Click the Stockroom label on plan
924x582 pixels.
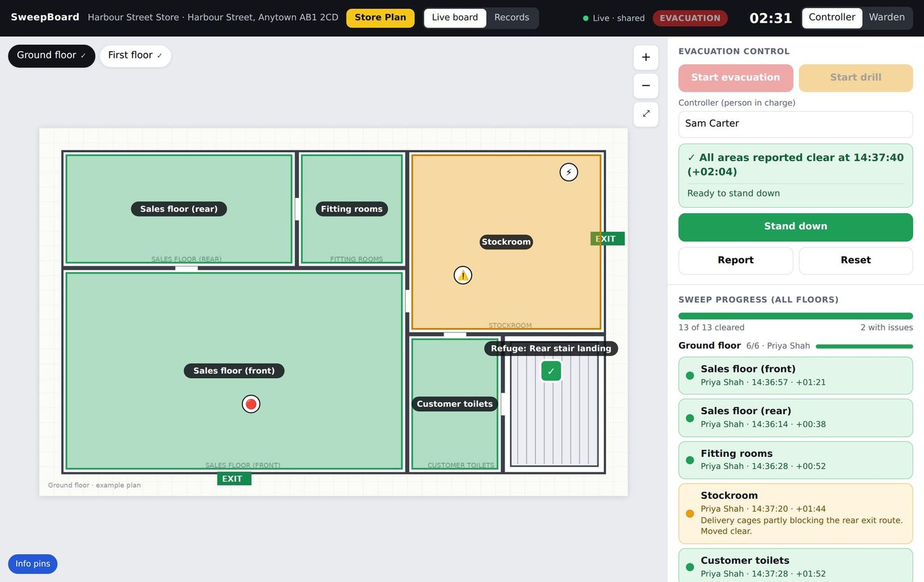[x=506, y=242]
